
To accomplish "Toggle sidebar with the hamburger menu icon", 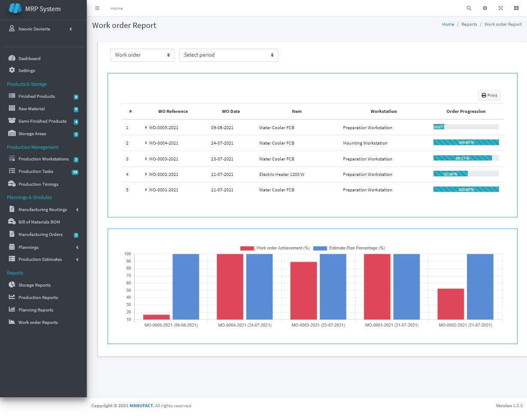I will [x=97, y=8].
